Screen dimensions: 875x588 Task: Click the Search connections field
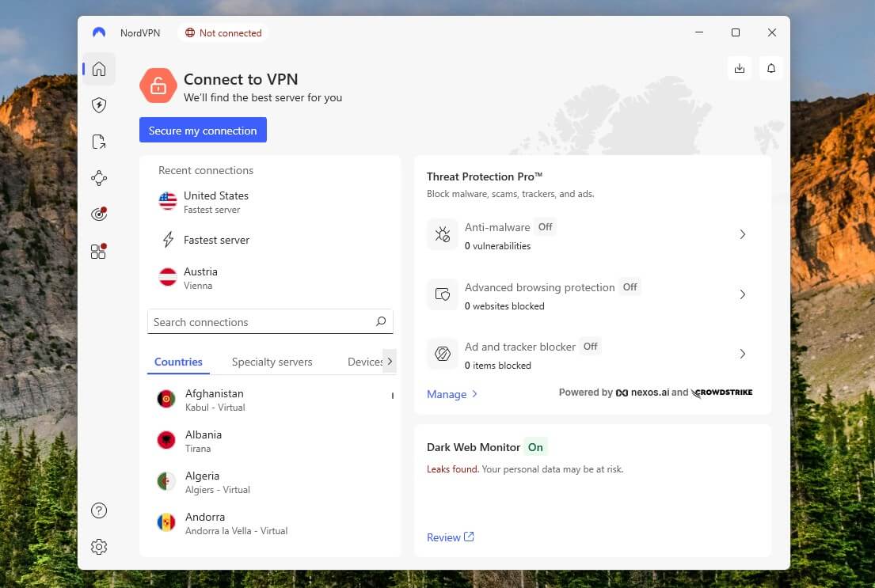(269, 321)
